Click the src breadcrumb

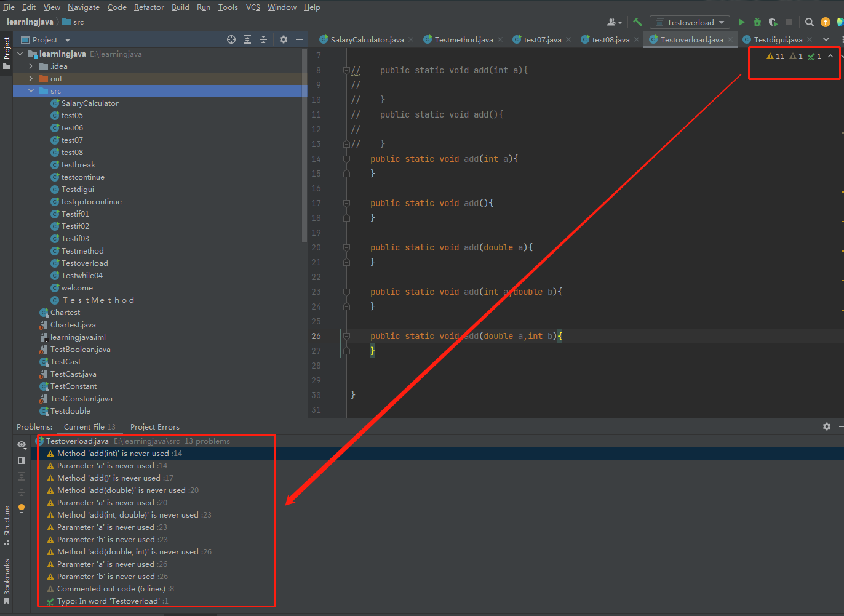click(73, 22)
